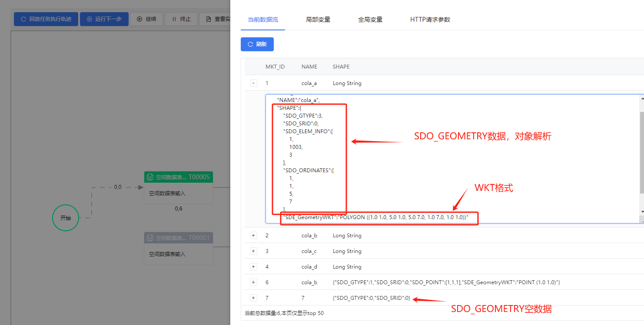
Task: Expand row 6 with POINT geometry
Action: tap(253, 282)
